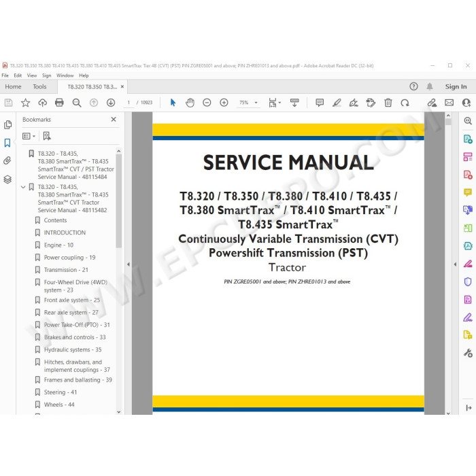Open the File menu
Viewport: 476px width, 476px height.
(5, 75)
